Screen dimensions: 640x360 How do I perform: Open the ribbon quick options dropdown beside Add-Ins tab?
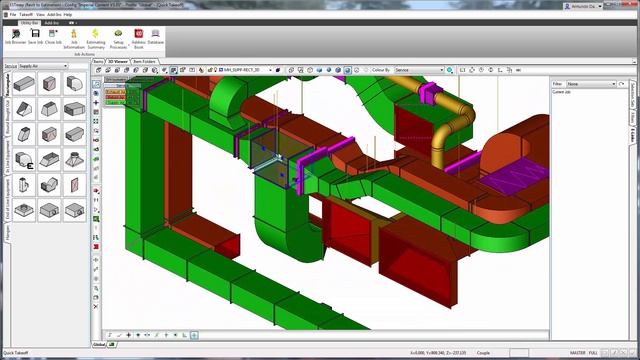72,23
